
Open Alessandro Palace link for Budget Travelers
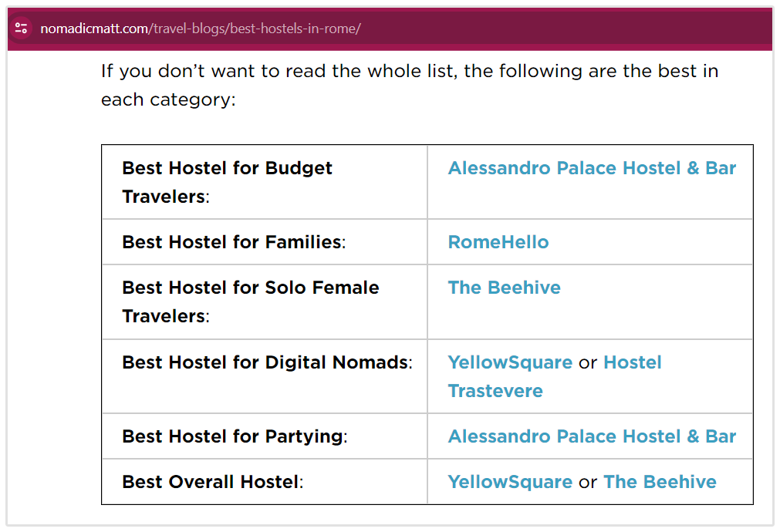[x=592, y=168]
